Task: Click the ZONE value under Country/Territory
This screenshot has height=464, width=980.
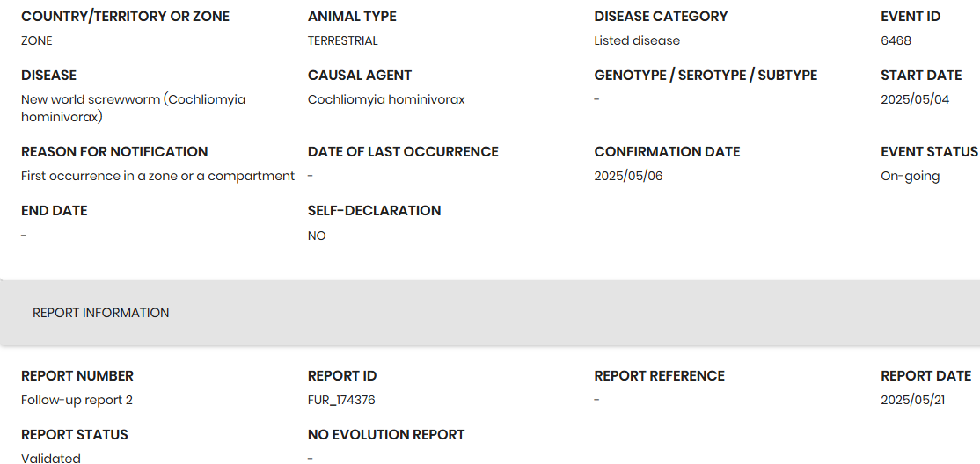Action: click(37, 40)
